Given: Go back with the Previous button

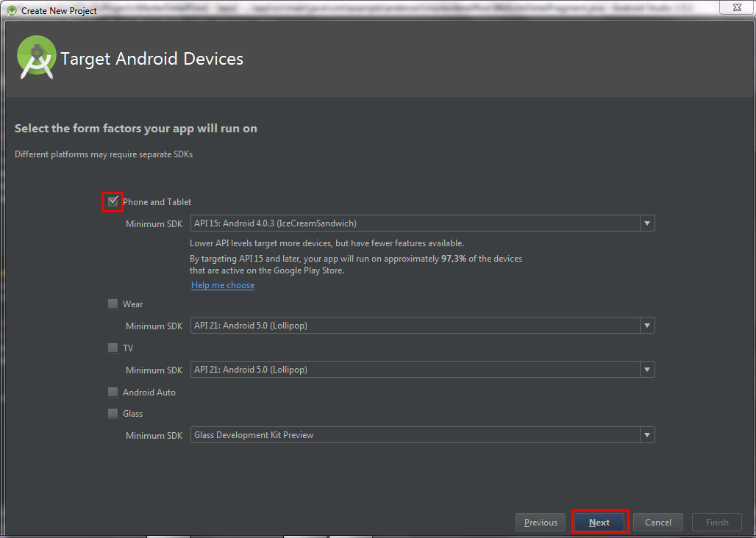Looking at the screenshot, I should [541, 523].
